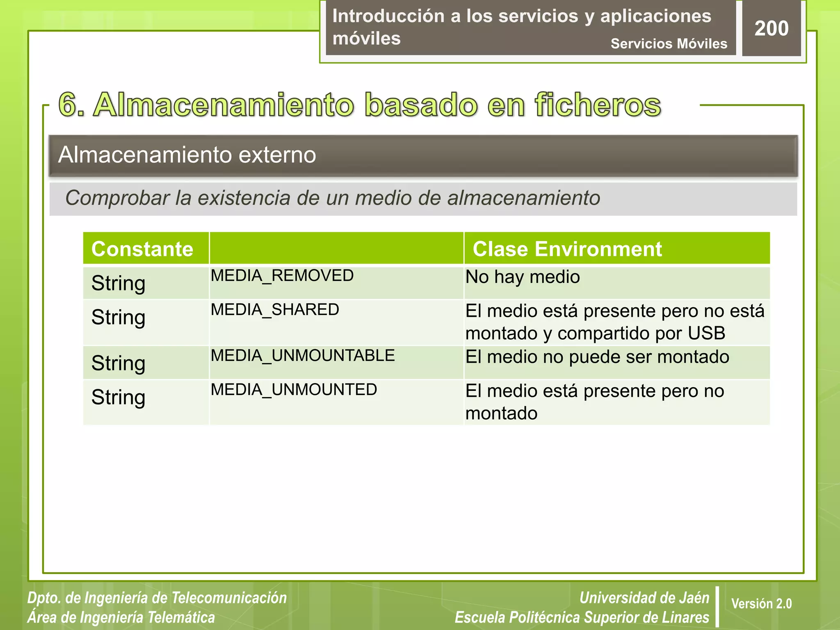Click the "Servicios Móviles" subtitle
The width and height of the screenshot is (840, 630).
tap(669, 43)
